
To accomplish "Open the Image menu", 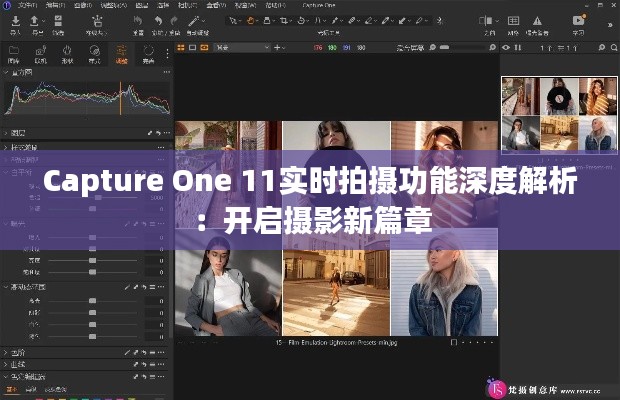I will pos(83,5).
